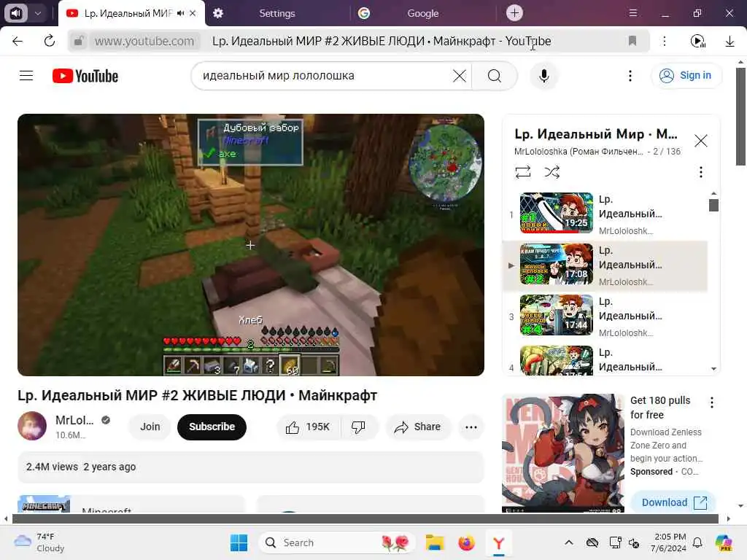Screen dimensions: 747x560
Task: Click the Sign in button
Action: click(x=686, y=75)
